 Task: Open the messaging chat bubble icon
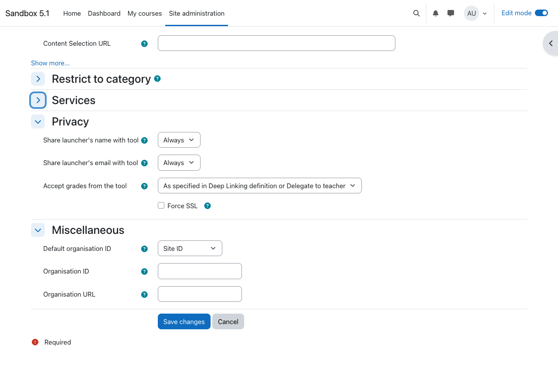[x=451, y=13]
